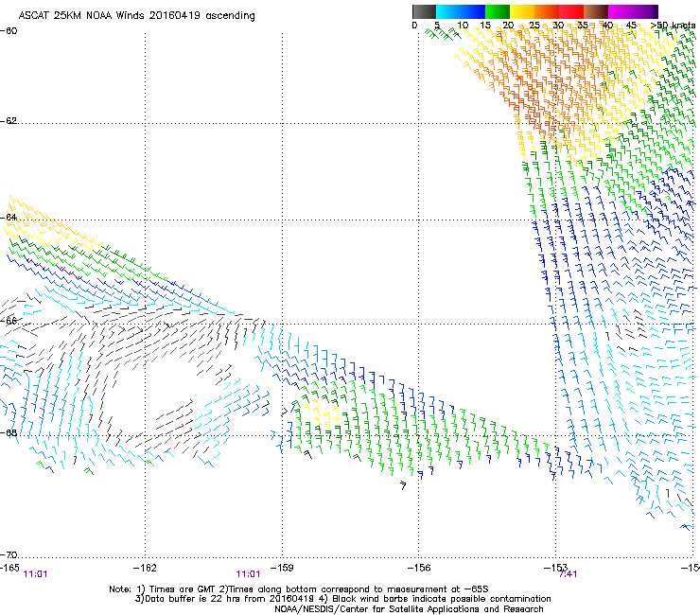Click the -66 latitude axis label
Viewport: 700px width, 615px height.
9,320
